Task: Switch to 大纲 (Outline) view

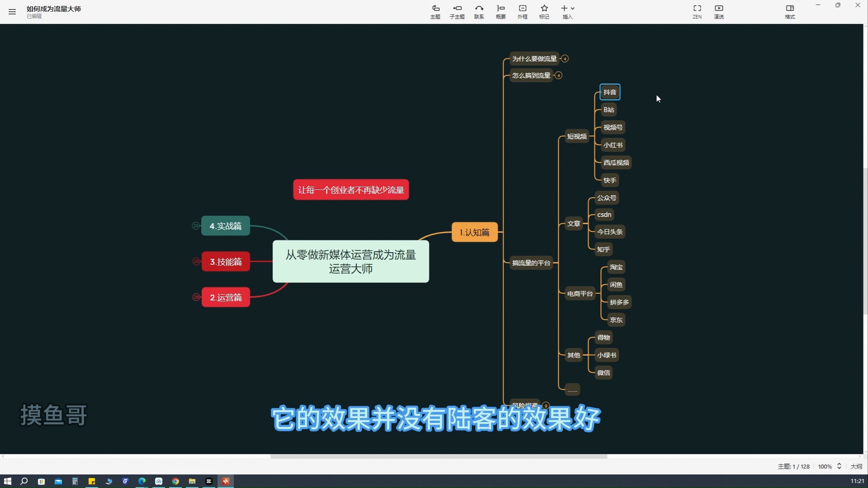Action: pyautogui.click(x=856, y=466)
